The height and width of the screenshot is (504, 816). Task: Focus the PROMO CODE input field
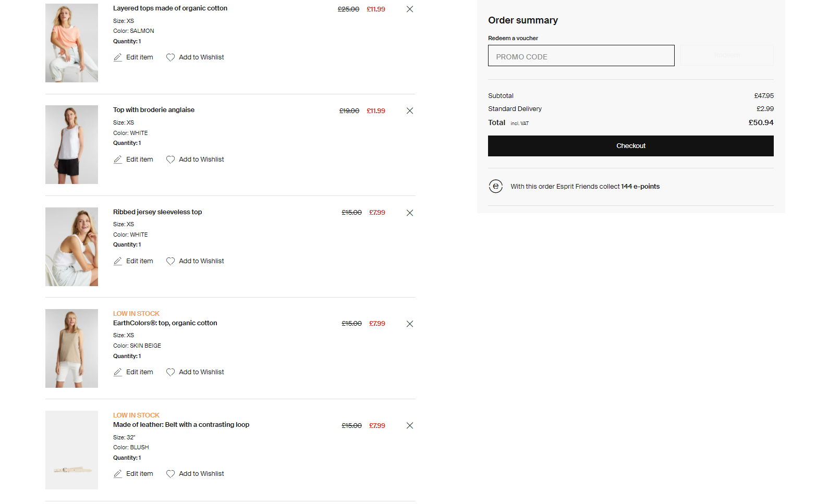pyautogui.click(x=581, y=56)
